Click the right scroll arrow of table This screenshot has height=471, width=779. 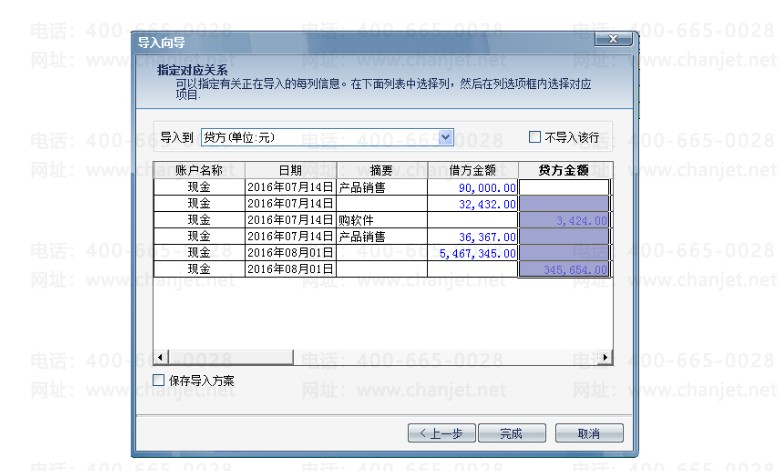(x=605, y=357)
